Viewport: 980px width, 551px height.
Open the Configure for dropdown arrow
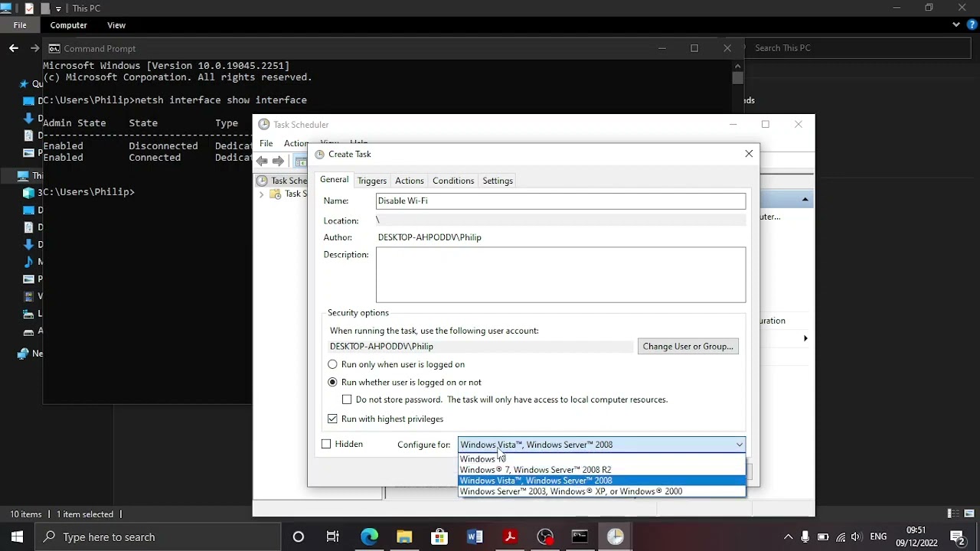coord(739,445)
